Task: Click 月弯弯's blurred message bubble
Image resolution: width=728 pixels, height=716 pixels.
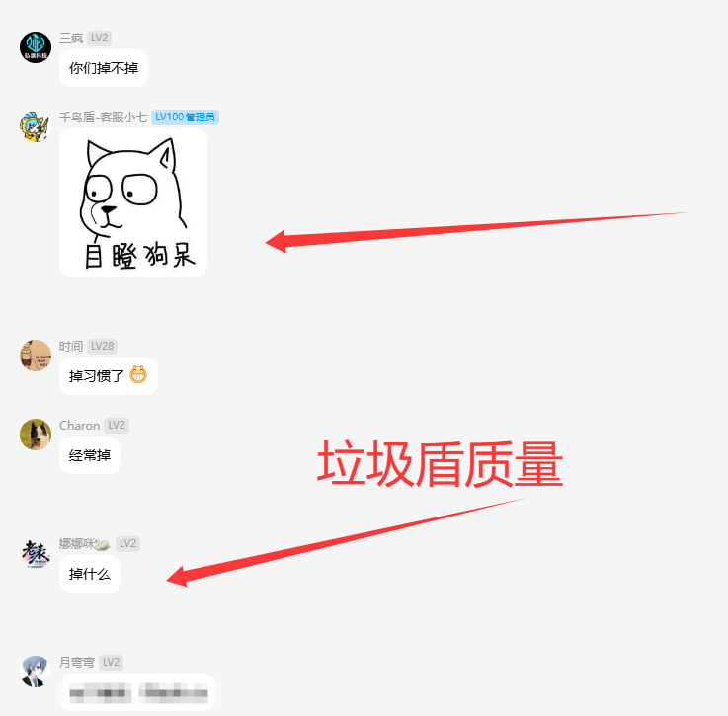Action: click(x=137, y=692)
